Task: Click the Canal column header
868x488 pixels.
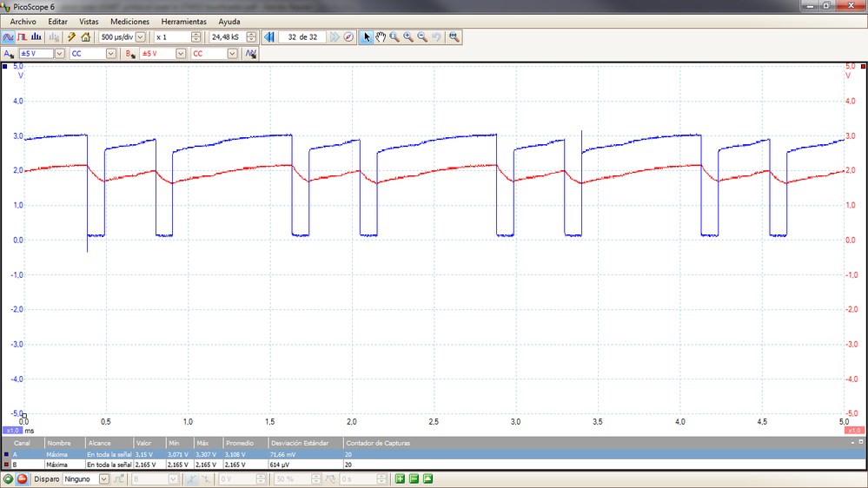Action: pyautogui.click(x=23, y=443)
